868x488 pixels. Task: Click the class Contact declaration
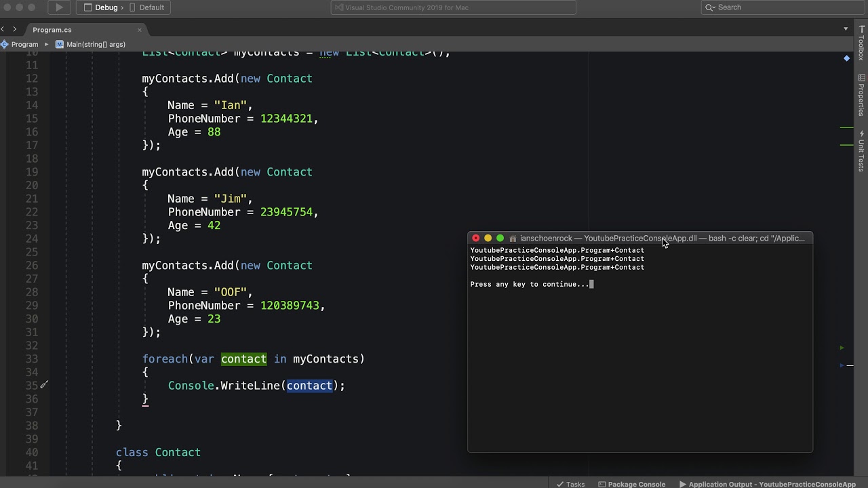158,452
